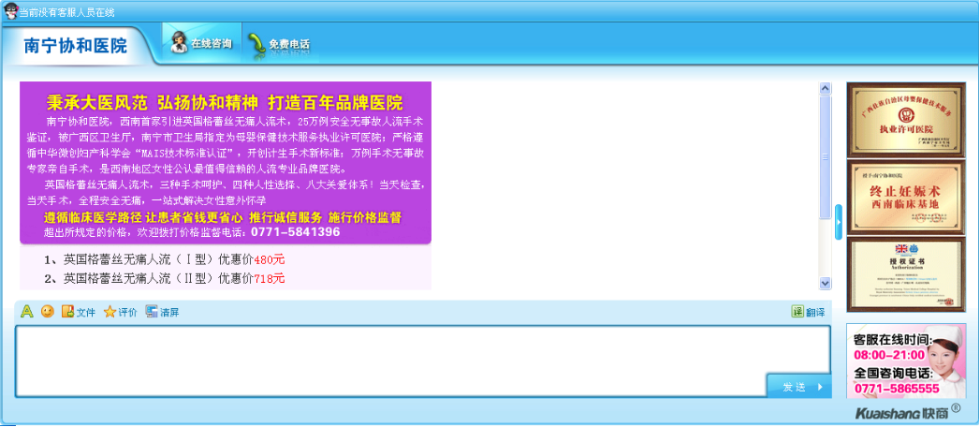Click the 南宁协和医院 hospital name logo

click(76, 46)
